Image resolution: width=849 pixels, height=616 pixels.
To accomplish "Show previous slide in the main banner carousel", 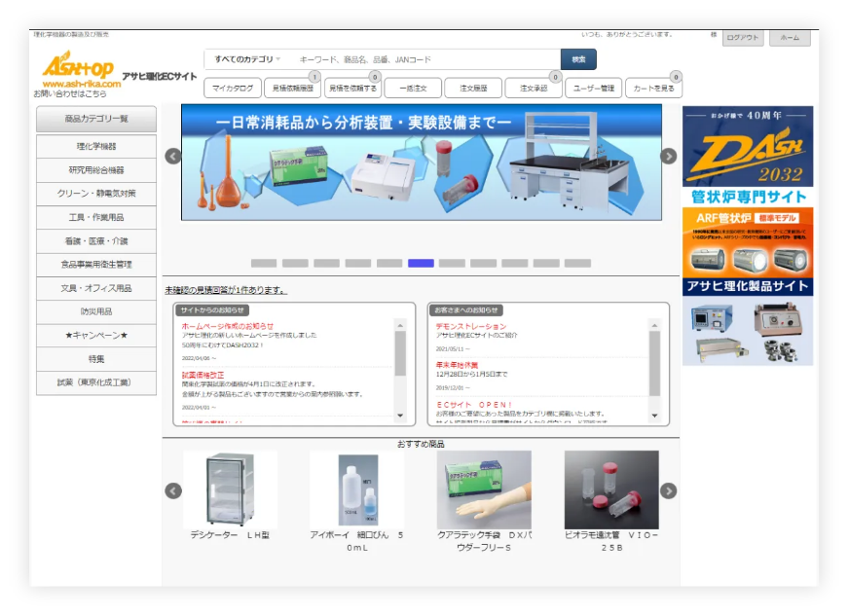I will click(173, 157).
